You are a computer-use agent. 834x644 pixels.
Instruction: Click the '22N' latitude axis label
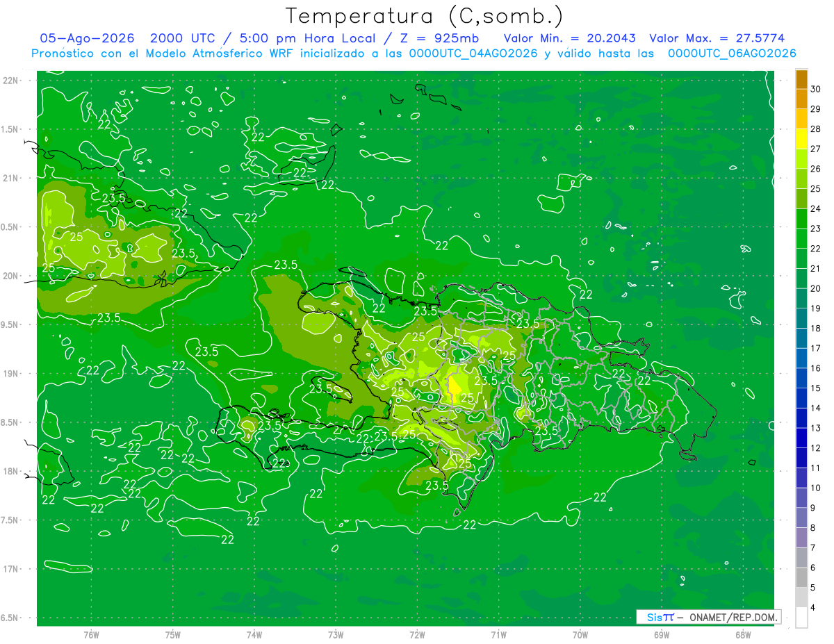(x=11, y=80)
